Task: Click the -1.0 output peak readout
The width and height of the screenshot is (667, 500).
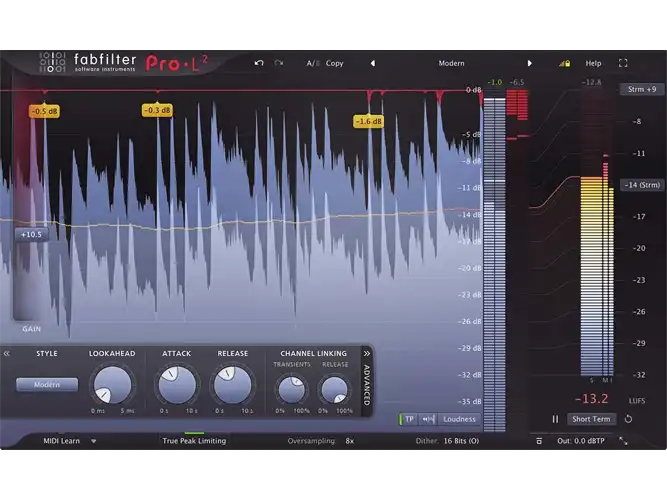Action: pos(495,82)
